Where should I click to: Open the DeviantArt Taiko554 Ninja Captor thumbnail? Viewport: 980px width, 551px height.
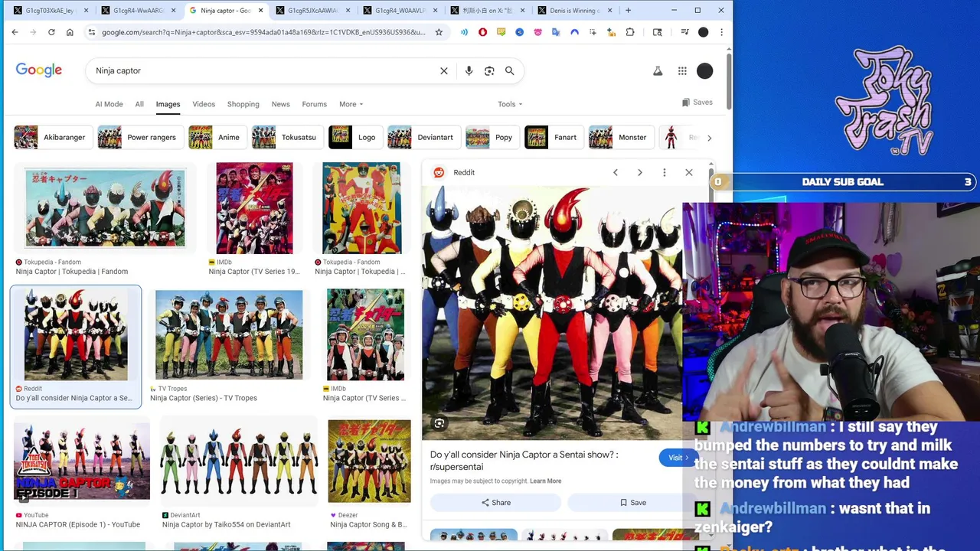pyautogui.click(x=239, y=461)
